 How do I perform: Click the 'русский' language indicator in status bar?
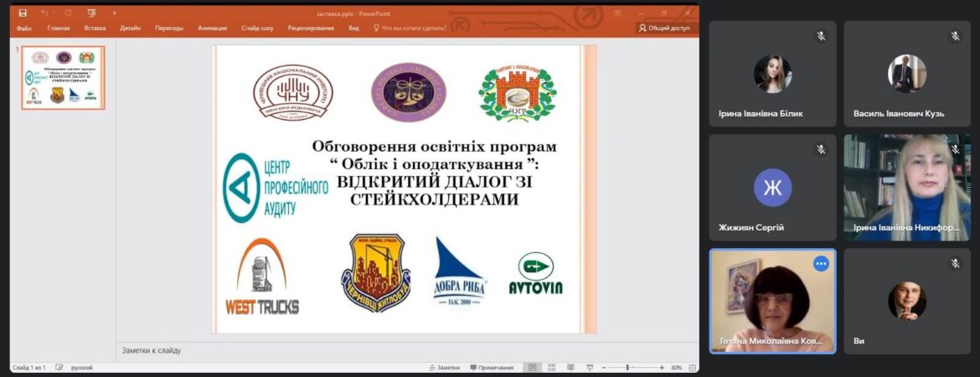[x=82, y=368]
